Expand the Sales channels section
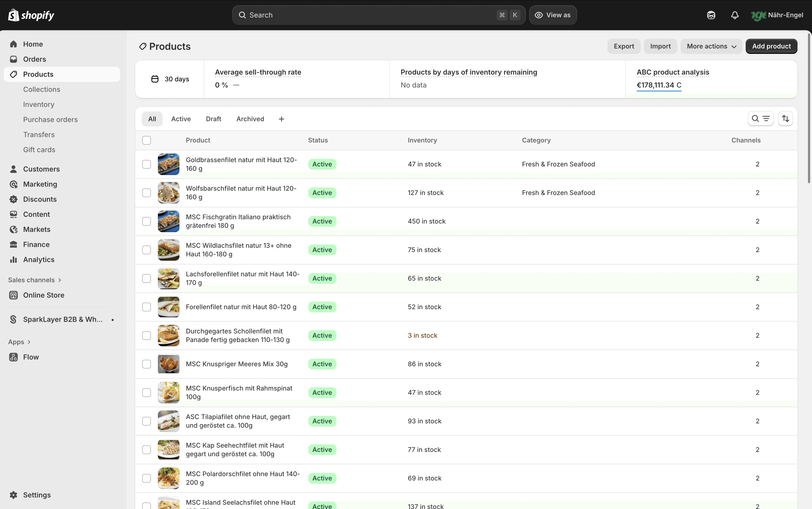 click(x=35, y=280)
